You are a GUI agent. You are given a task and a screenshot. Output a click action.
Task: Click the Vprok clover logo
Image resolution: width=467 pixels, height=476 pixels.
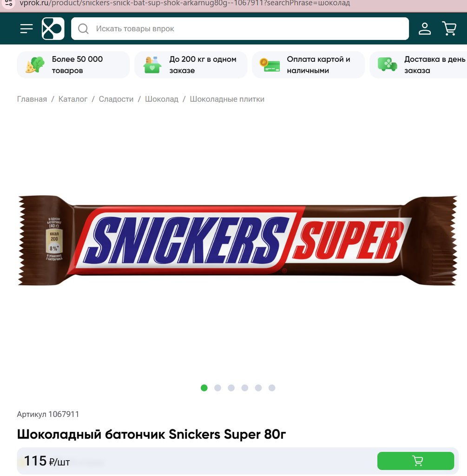[x=53, y=28]
